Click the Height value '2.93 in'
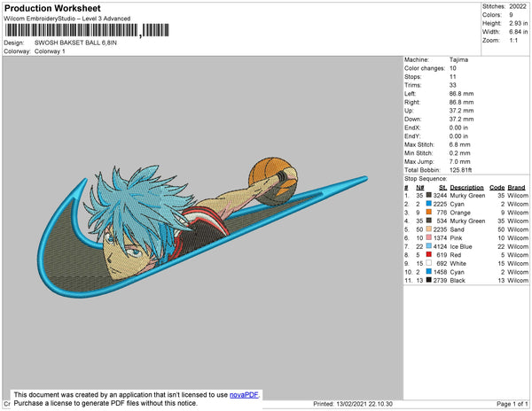The width and height of the screenshot is (532, 411). point(518,23)
